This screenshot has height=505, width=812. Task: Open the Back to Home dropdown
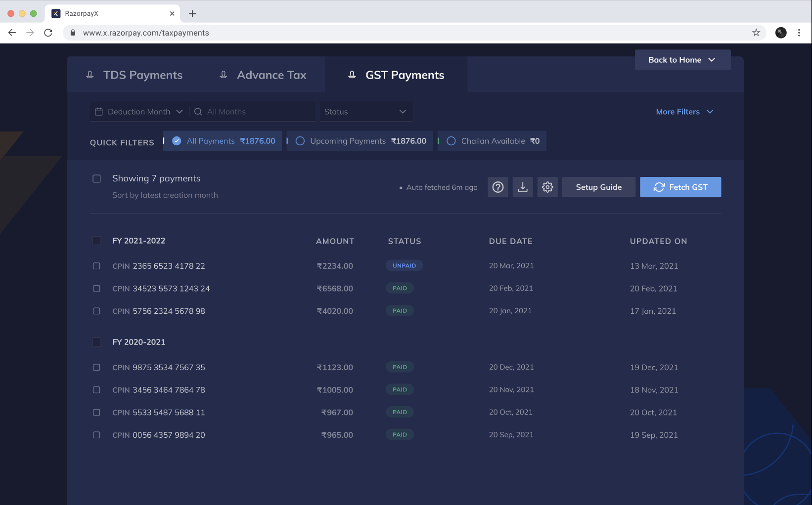pyautogui.click(x=682, y=60)
